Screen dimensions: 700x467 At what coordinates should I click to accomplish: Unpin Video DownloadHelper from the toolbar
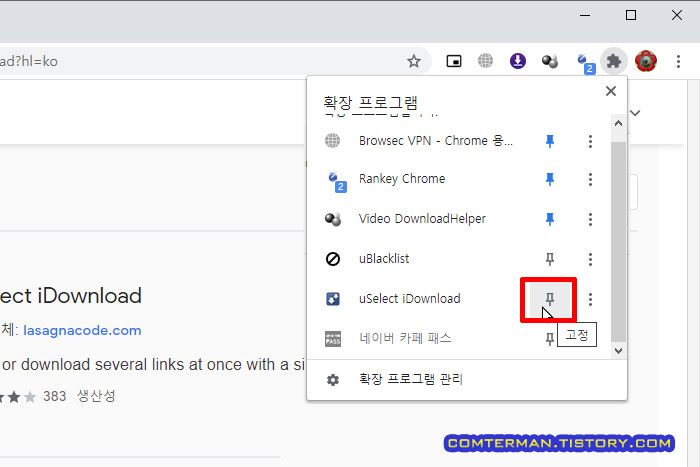click(550, 219)
